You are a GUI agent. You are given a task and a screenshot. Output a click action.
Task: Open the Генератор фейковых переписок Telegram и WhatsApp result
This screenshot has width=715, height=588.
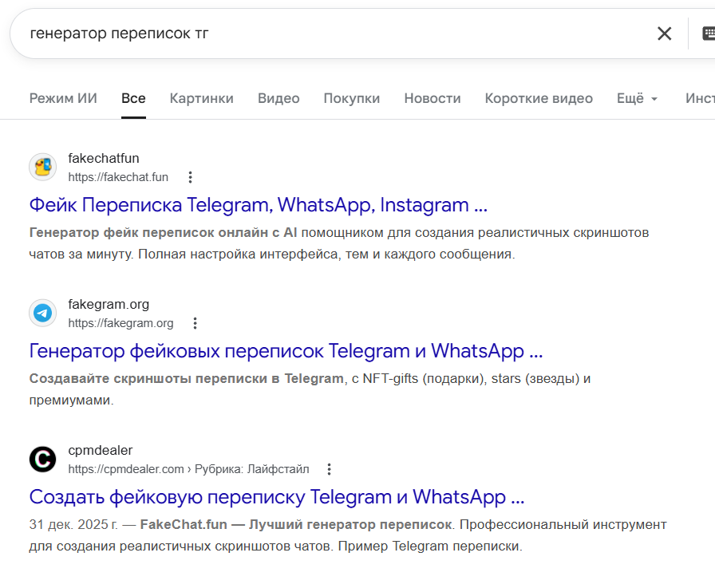[x=286, y=351]
